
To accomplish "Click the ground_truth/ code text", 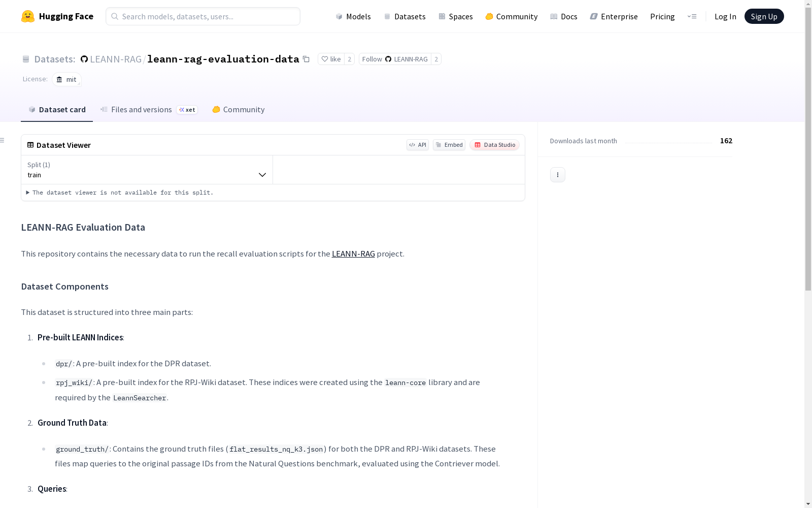I will (82, 449).
